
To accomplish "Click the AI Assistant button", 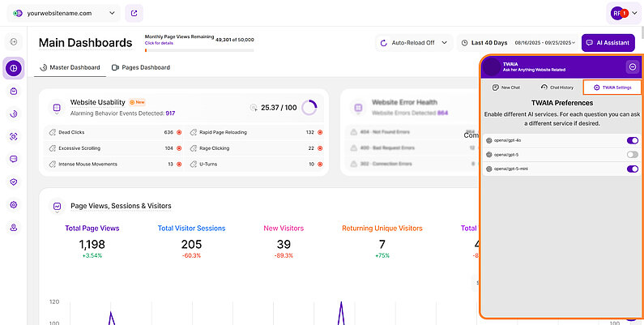I will 608,43.
